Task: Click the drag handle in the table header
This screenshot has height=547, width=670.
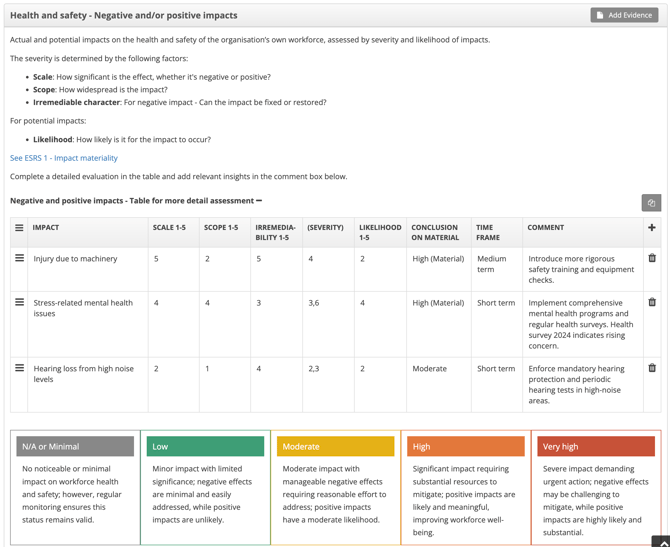Action: [19, 228]
